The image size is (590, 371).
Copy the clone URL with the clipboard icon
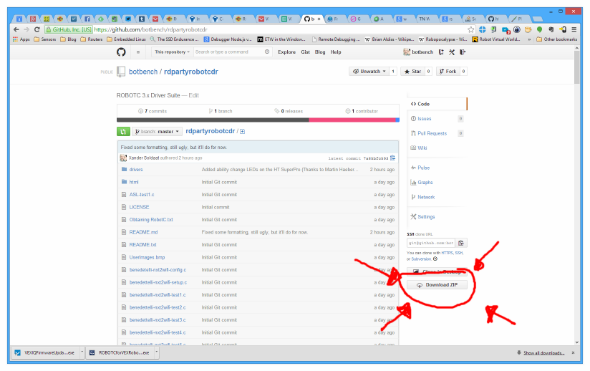click(x=461, y=243)
